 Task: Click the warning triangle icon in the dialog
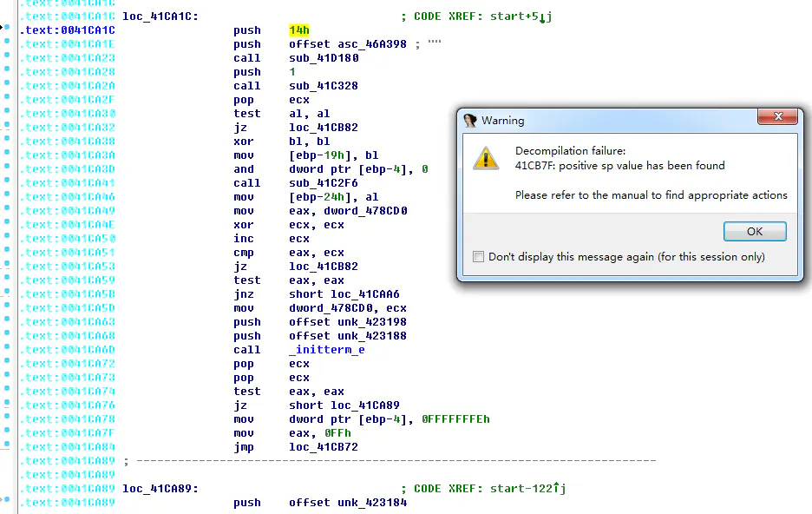tap(486, 160)
